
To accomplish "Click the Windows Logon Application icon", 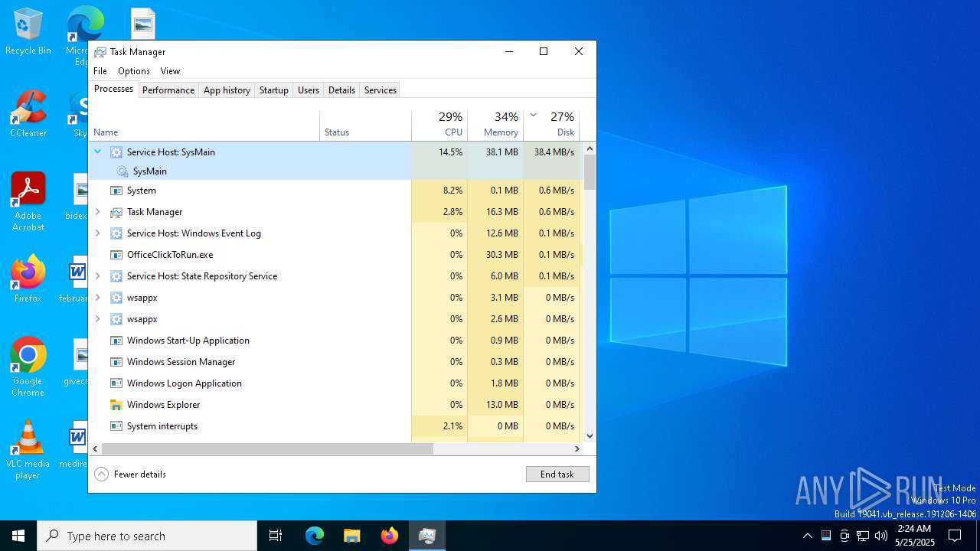I will point(116,383).
